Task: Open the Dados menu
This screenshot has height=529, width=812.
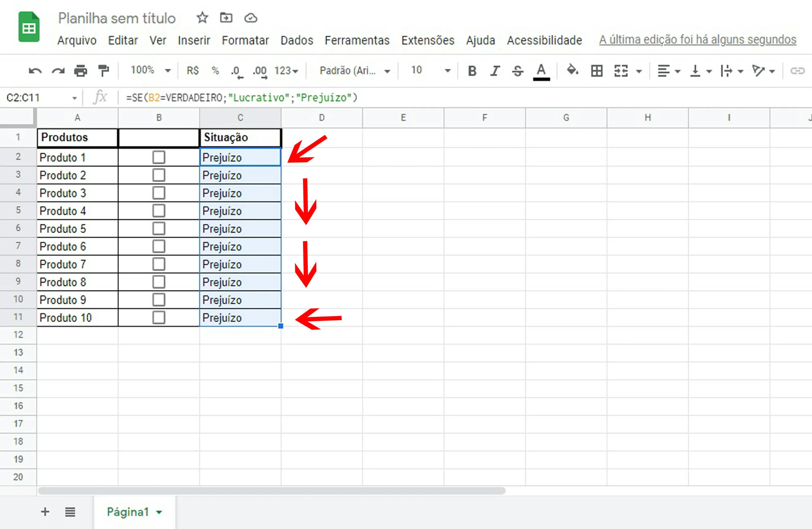Action: pyautogui.click(x=297, y=40)
